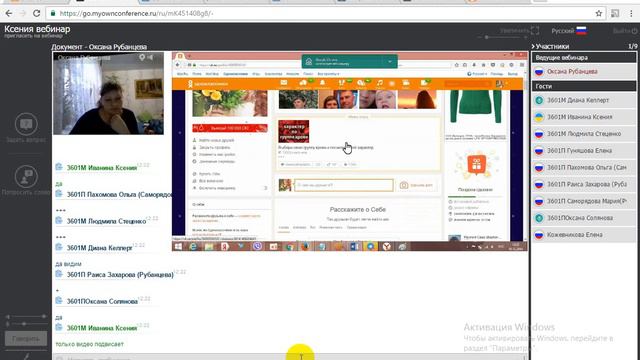Click chat message 'только видео подвисает'
Viewport: 640px width, 360px height.
89,344
